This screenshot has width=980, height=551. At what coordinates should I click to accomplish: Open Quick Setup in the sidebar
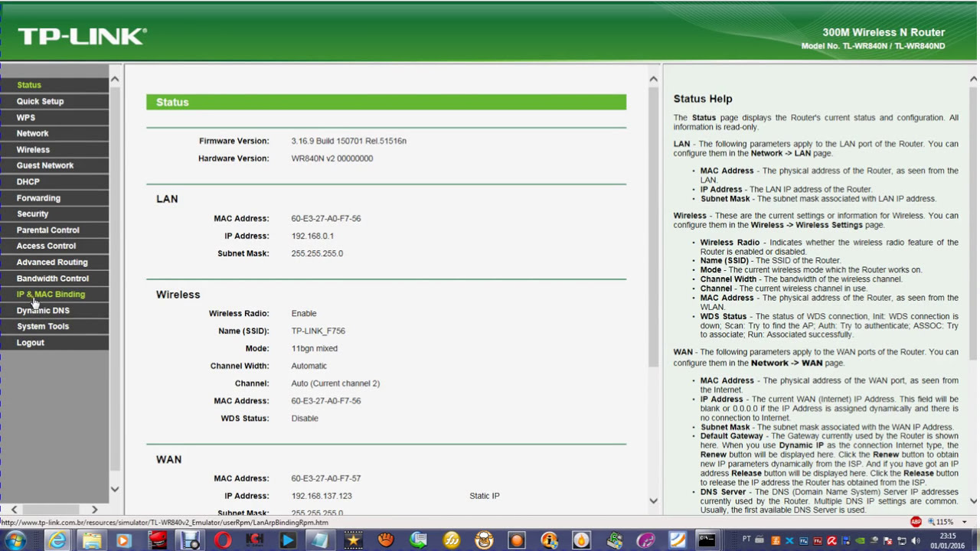click(40, 101)
